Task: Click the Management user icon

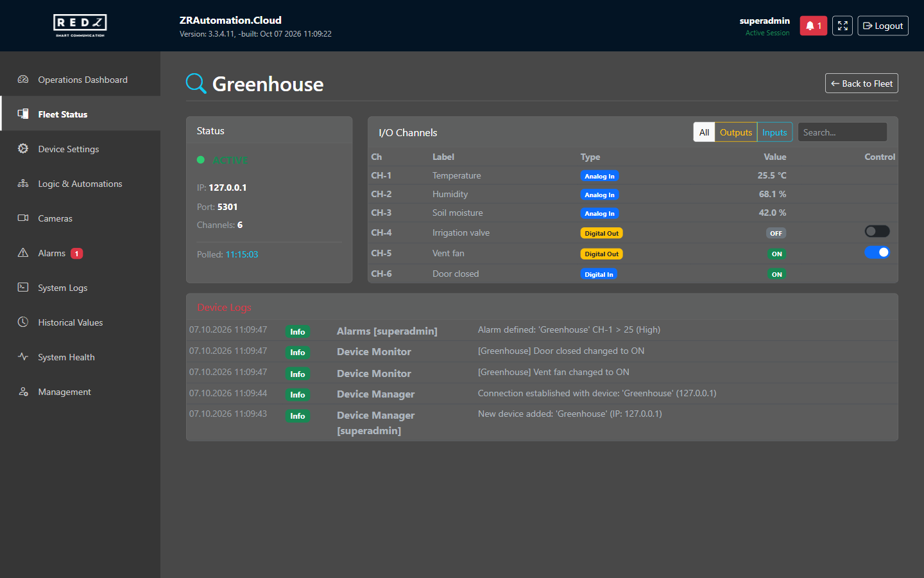Action: click(x=23, y=392)
